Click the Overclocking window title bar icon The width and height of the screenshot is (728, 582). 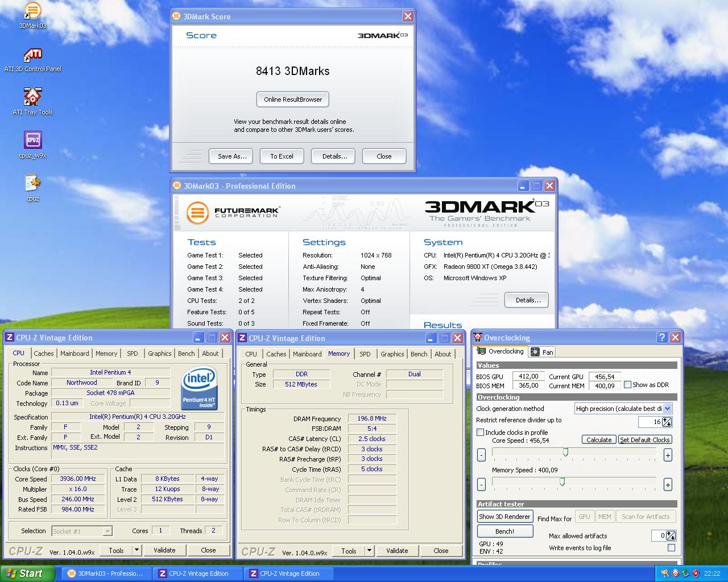(x=478, y=338)
